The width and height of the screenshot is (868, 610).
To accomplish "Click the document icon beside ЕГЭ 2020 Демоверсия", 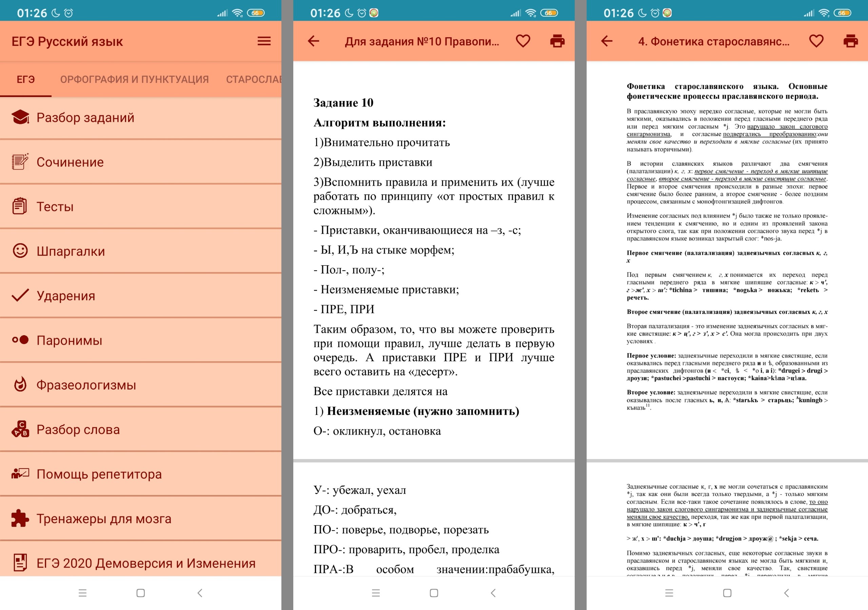I will [x=20, y=563].
